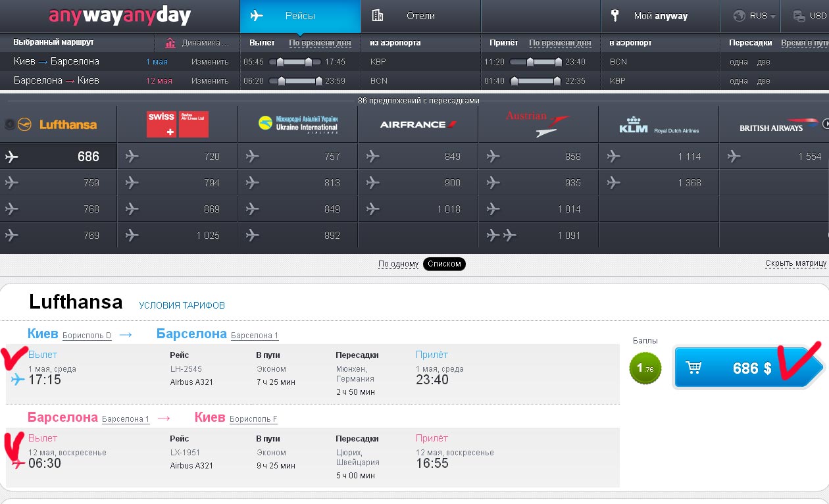
Task: Click the Lufthansa airline logo
Action: (58, 124)
